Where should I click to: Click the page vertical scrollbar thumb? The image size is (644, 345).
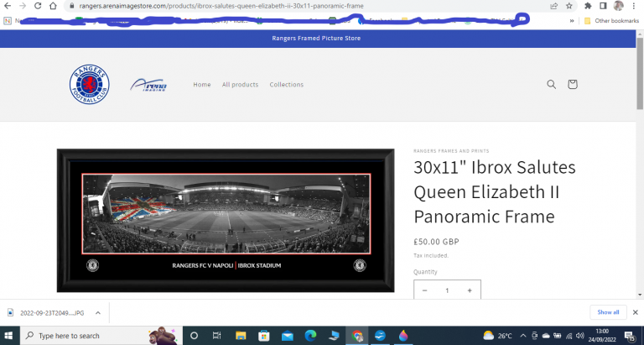640,73
